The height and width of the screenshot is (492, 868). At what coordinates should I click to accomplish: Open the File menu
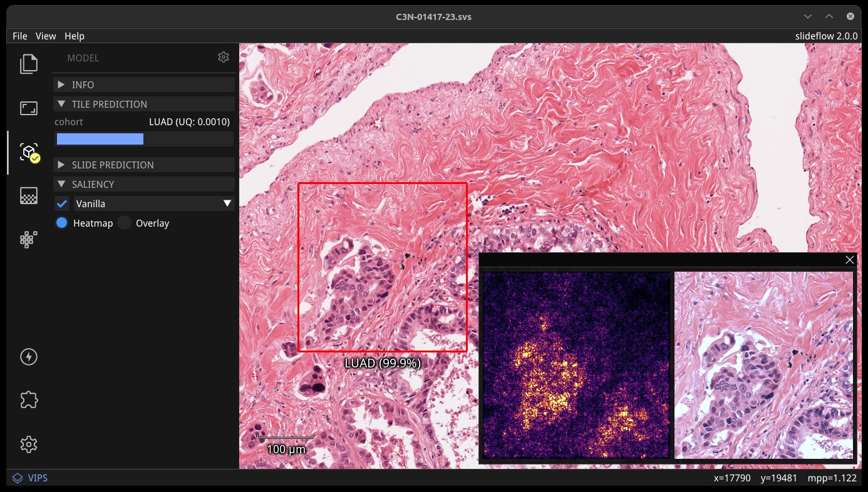tap(20, 36)
